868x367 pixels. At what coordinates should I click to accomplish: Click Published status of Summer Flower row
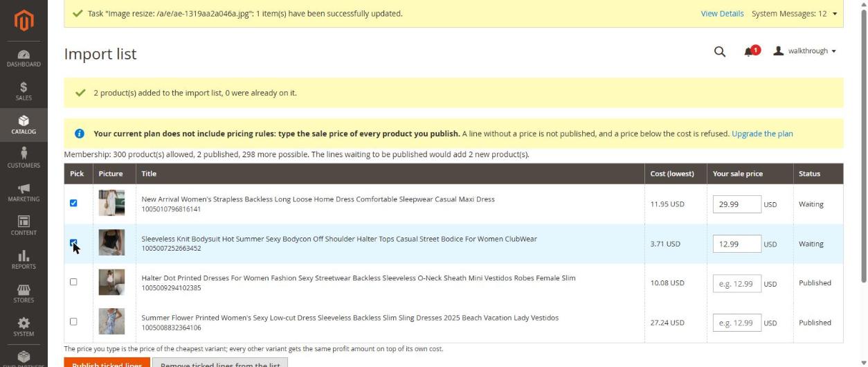pos(815,323)
